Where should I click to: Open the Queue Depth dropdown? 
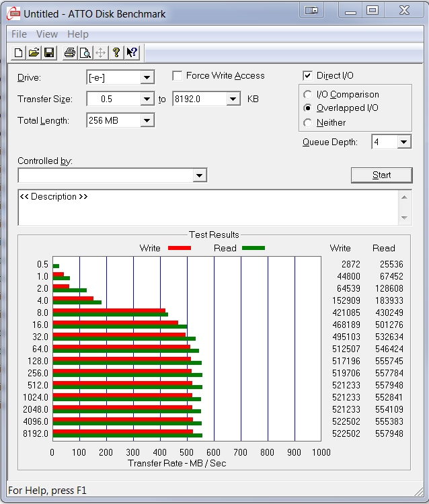coord(403,142)
